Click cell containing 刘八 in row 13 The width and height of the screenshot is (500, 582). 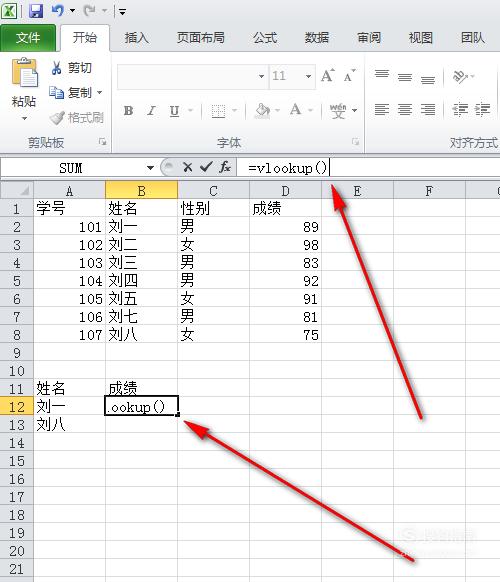[69, 425]
